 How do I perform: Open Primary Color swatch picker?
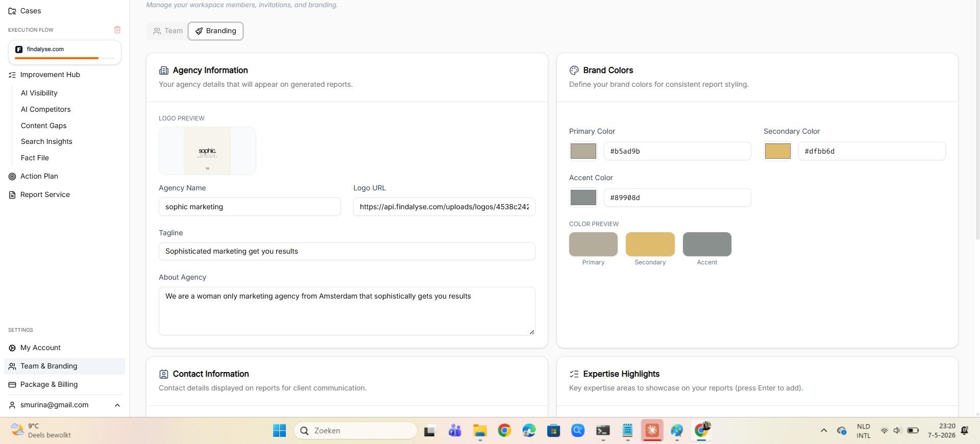click(583, 151)
